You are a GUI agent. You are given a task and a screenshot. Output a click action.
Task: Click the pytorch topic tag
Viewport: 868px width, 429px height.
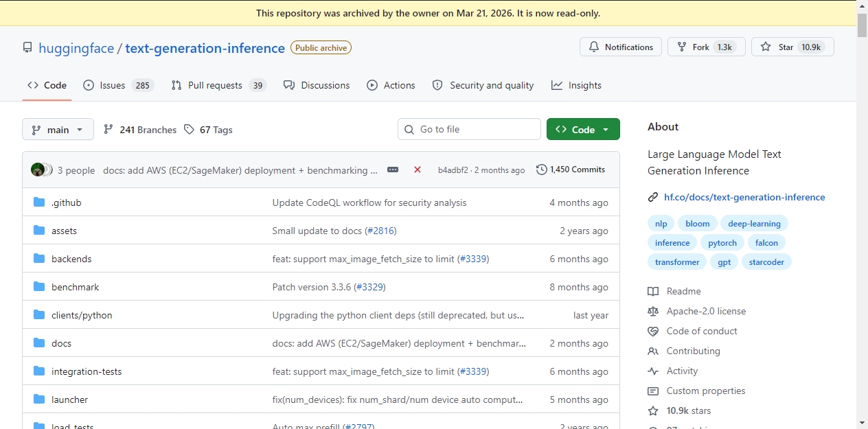(x=722, y=243)
